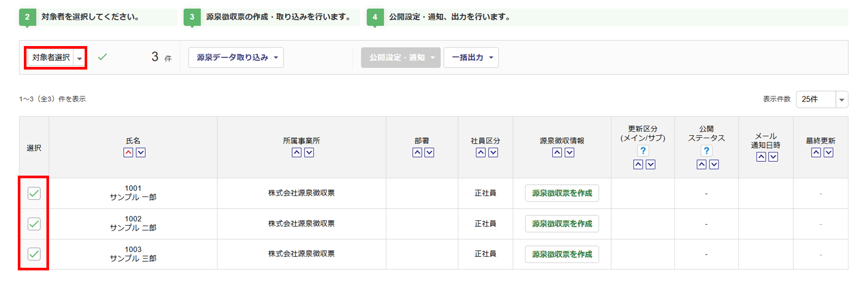The height and width of the screenshot is (283, 868).
Task: Click the 1～3（全3）件を表示 text
Action: tap(53, 99)
